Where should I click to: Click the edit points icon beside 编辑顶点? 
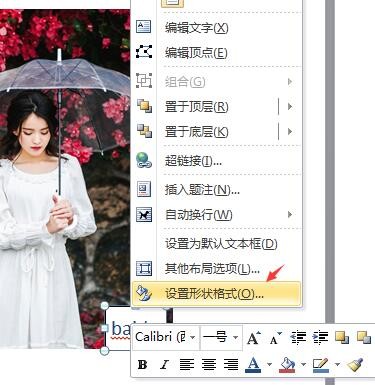coord(144,52)
